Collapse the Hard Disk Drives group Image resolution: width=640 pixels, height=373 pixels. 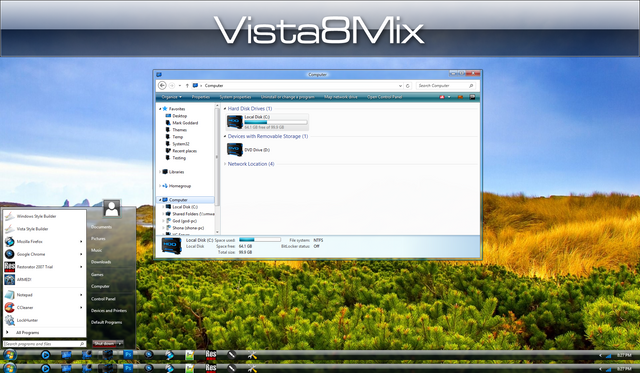point(225,109)
